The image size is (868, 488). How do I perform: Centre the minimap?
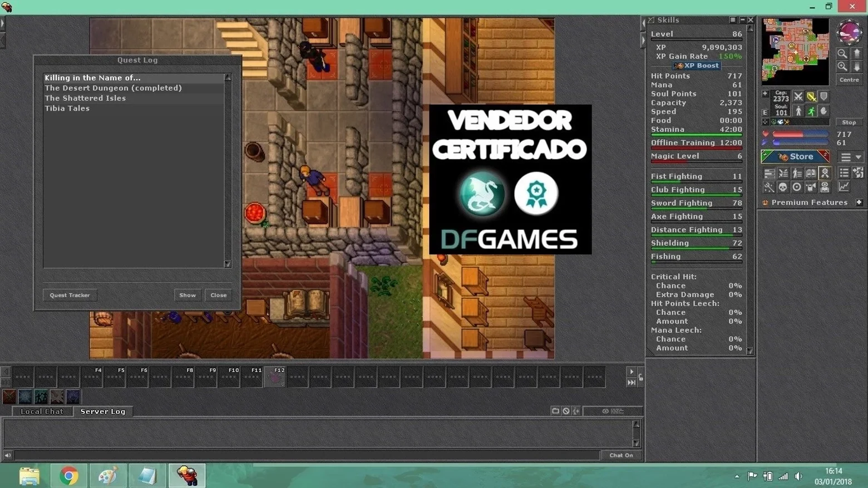pyautogui.click(x=849, y=80)
